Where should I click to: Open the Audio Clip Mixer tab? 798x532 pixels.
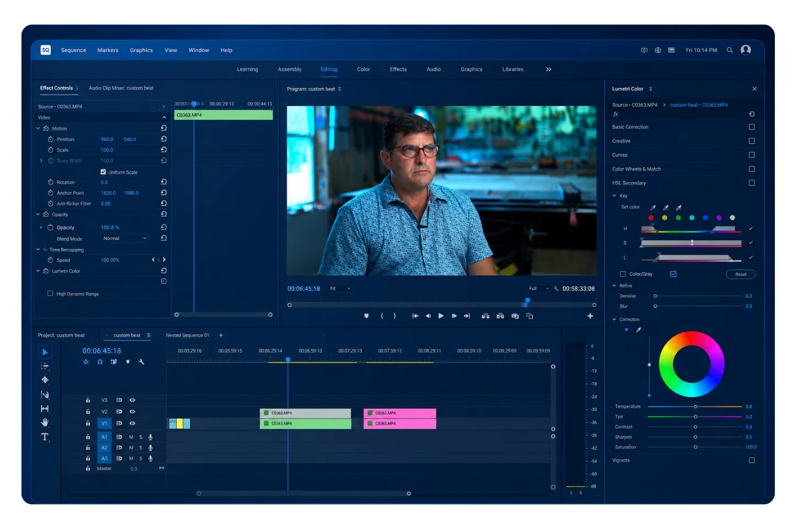(121, 88)
